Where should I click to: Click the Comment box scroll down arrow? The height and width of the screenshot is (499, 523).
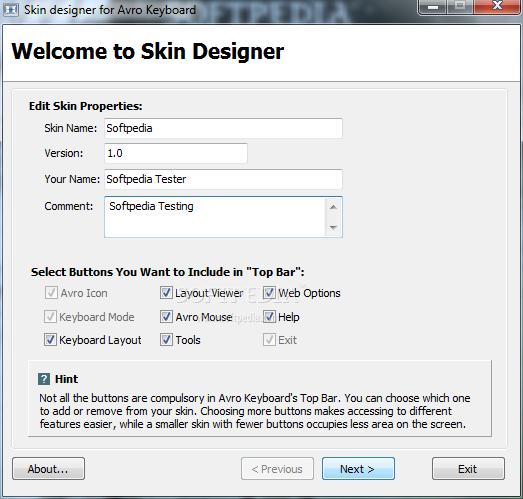(x=333, y=227)
